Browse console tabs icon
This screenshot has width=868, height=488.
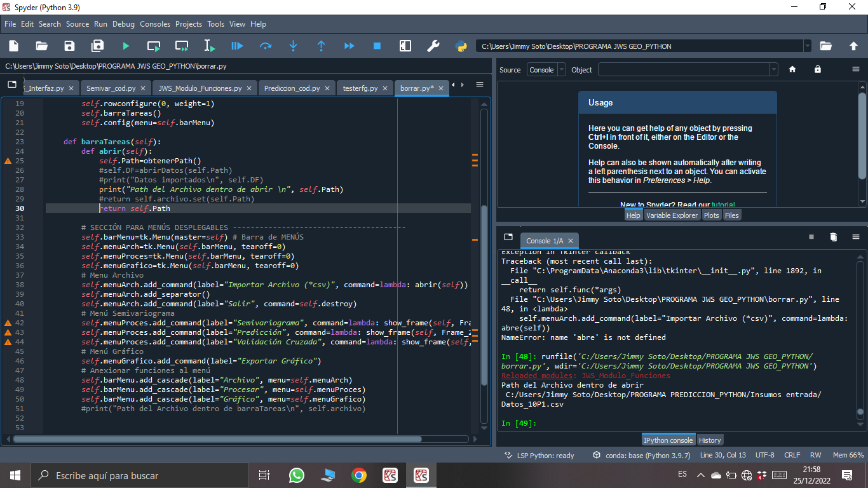508,237
